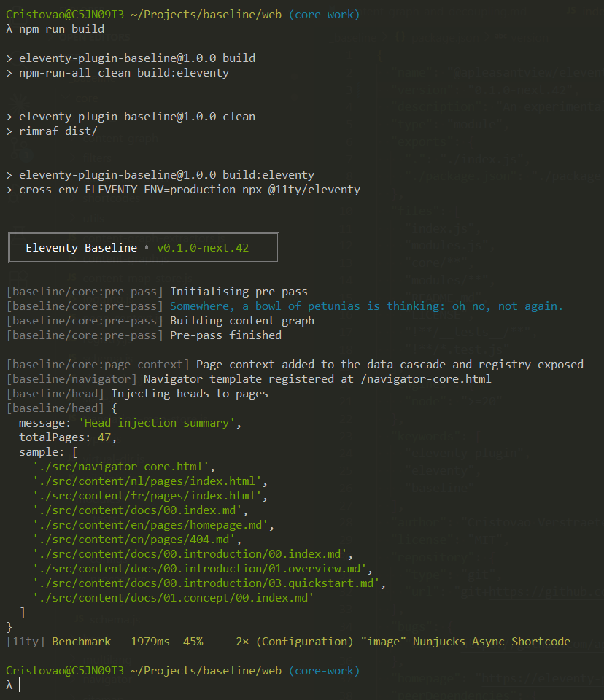Image resolution: width=604 pixels, height=700 pixels.
Task: Click the 'Eleventy Baseline' banner title
Action: (x=81, y=248)
